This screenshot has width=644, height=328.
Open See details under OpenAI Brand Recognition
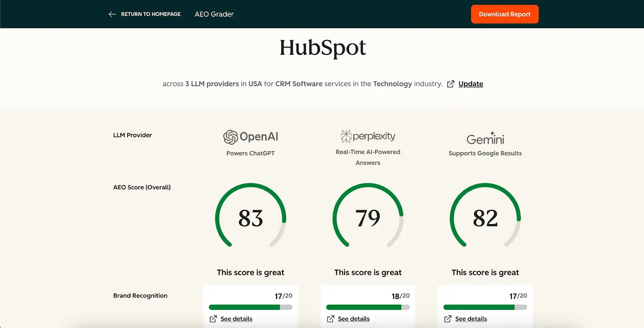pyautogui.click(x=236, y=319)
